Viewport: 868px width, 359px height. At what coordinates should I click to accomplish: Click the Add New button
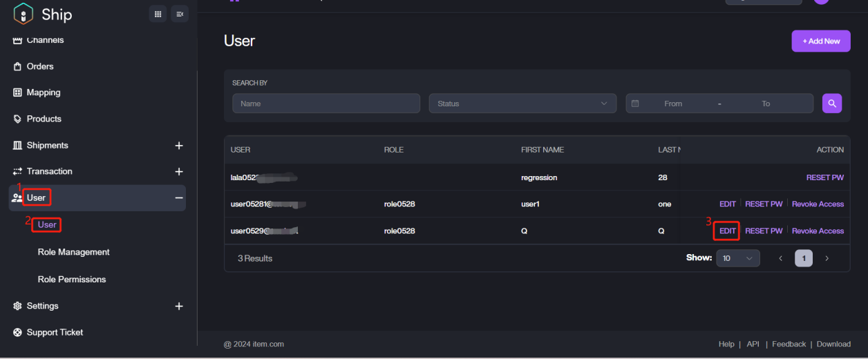(821, 41)
